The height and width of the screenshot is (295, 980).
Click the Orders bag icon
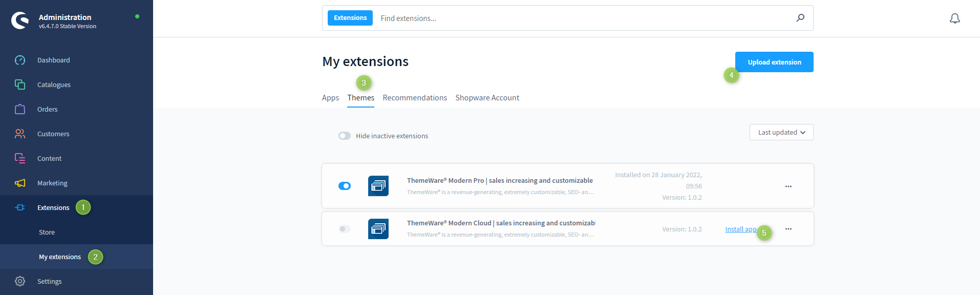click(x=20, y=109)
